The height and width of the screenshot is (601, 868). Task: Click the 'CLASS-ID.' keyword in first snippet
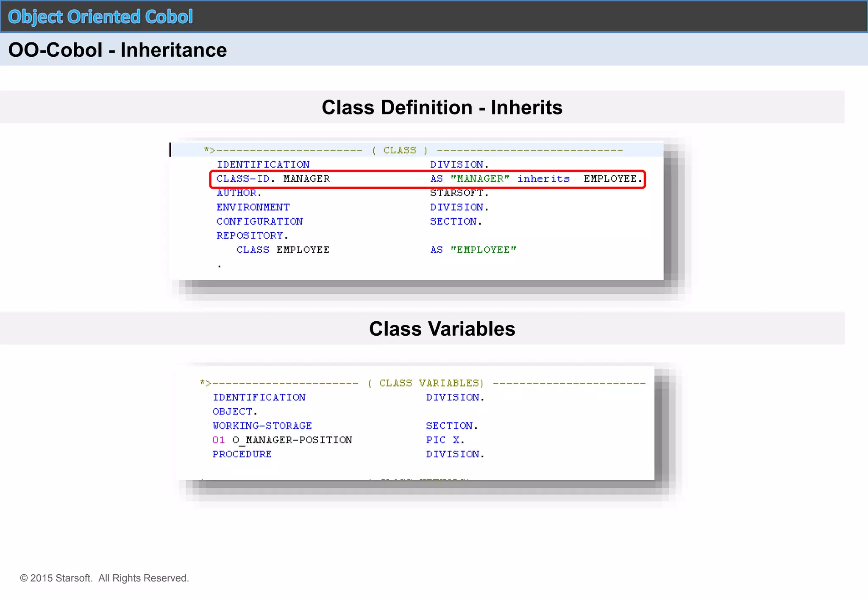click(246, 179)
